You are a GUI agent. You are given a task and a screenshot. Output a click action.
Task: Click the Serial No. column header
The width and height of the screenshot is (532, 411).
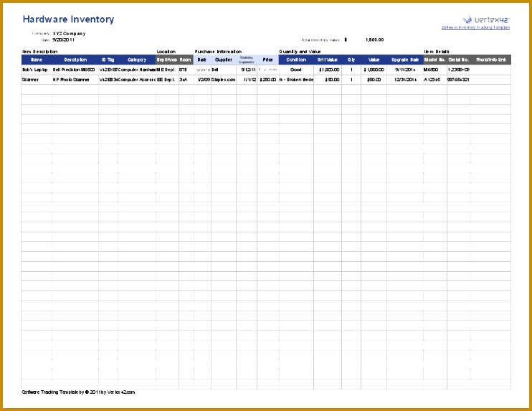pos(459,60)
